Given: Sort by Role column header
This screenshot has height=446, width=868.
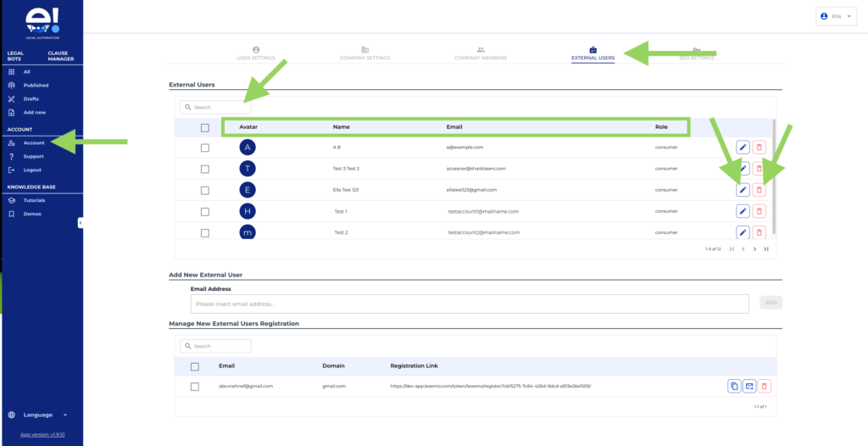Looking at the screenshot, I should [x=661, y=127].
